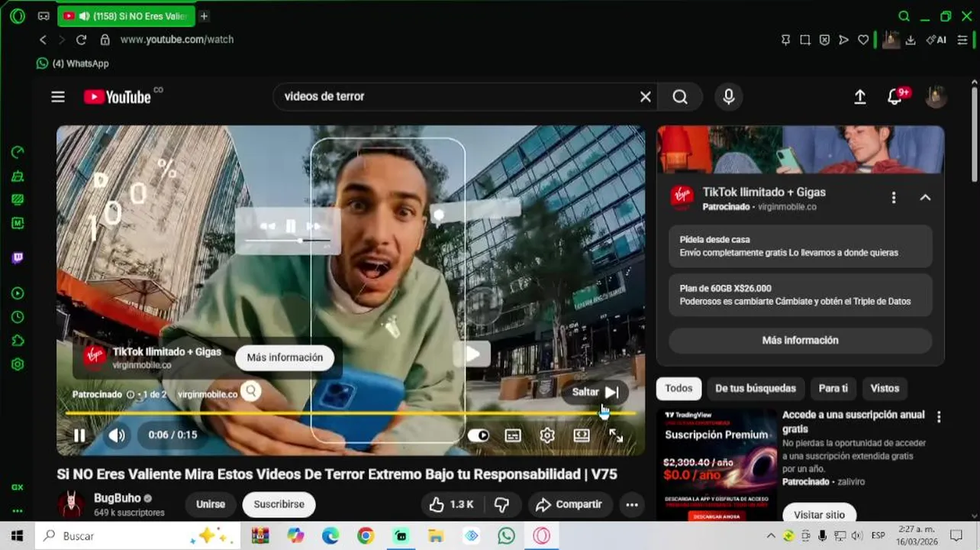Clear the search text with the X
The width and height of the screenshot is (980, 550).
tap(646, 97)
